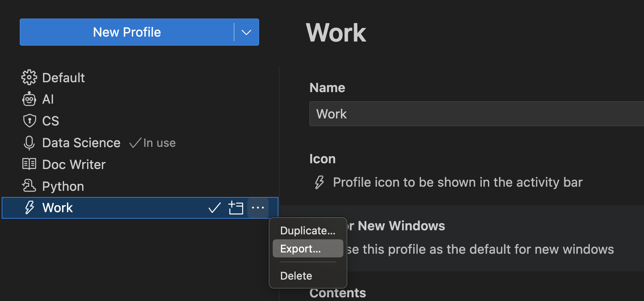
Task: Click the AI profile robot icon
Action: [x=29, y=99]
